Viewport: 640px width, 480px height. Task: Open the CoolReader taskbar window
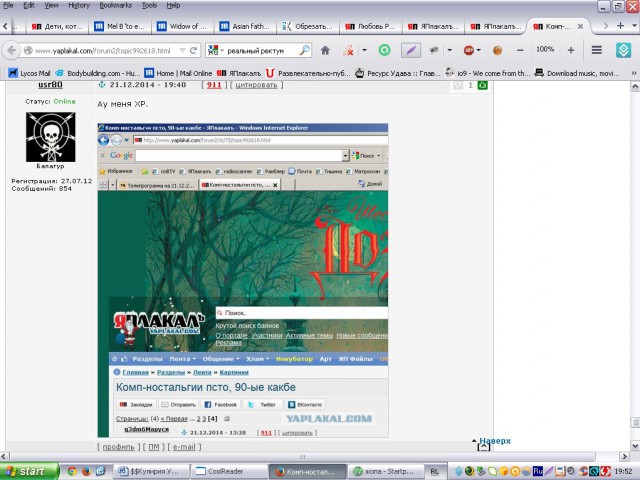coord(229,471)
